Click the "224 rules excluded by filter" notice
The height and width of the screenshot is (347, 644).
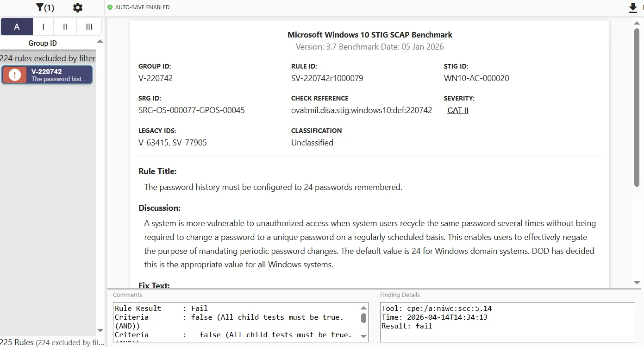[48, 58]
